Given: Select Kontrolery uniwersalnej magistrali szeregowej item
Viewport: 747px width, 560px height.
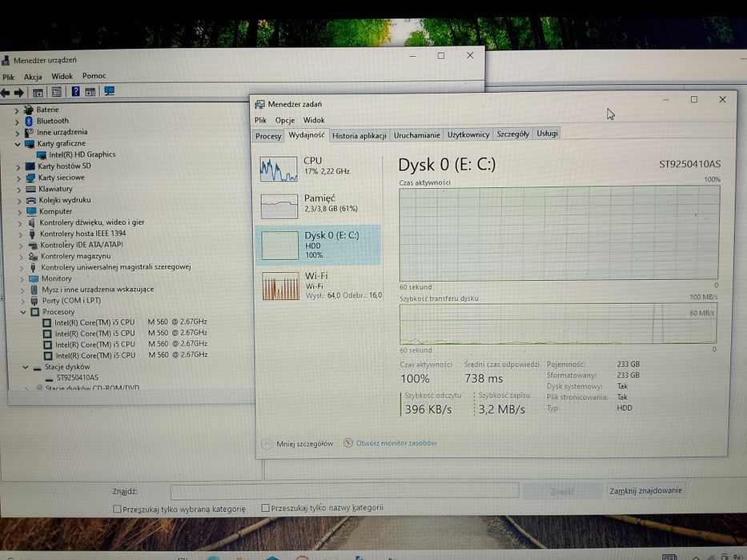Looking at the screenshot, I should 116,267.
